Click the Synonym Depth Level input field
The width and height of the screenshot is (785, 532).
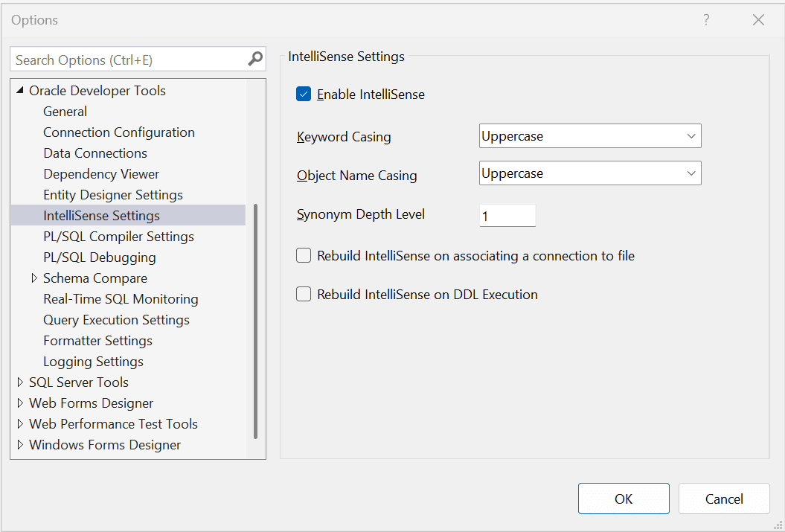[x=507, y=215]
